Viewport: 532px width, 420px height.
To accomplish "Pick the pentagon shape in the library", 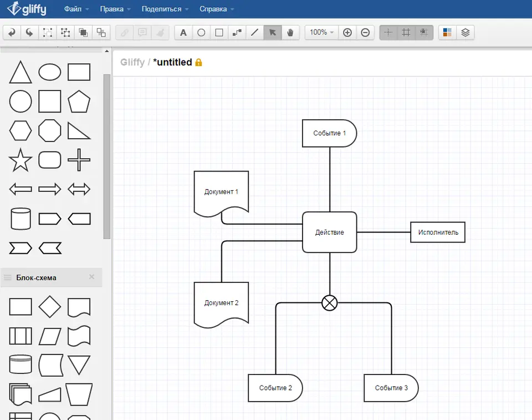I will (79, 102).
